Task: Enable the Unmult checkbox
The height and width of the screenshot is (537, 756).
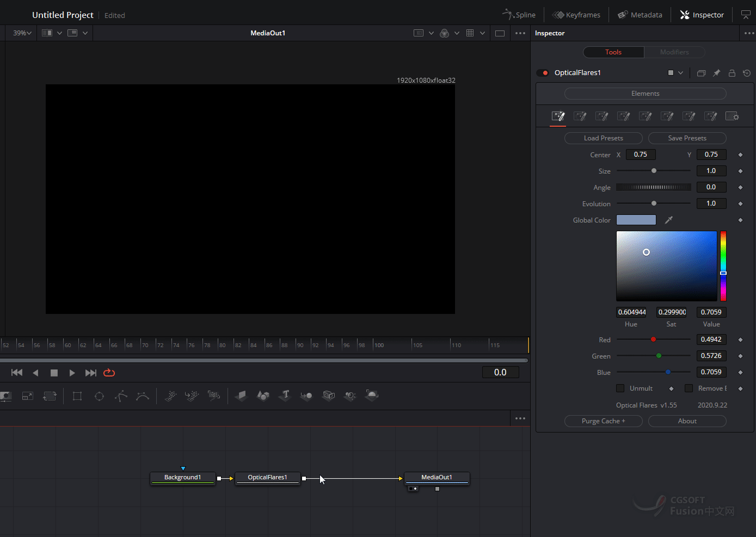Action: pyautogui.click(x=620, y=388)
